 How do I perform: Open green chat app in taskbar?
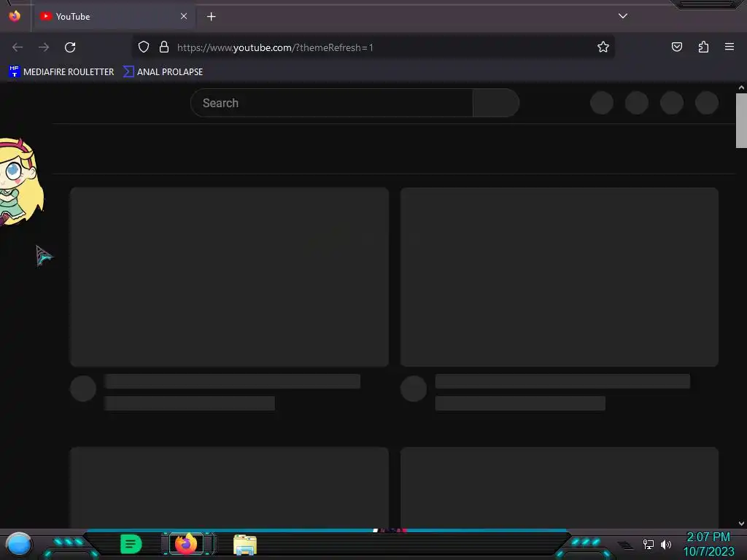[x=131, y=544]
